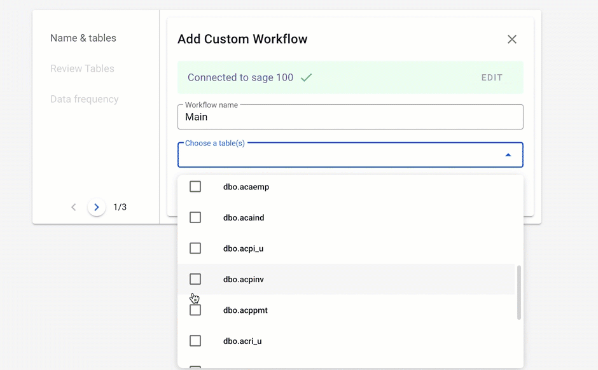Select the dbo.acpinv table label
The image size is (598, 370).
243,280
